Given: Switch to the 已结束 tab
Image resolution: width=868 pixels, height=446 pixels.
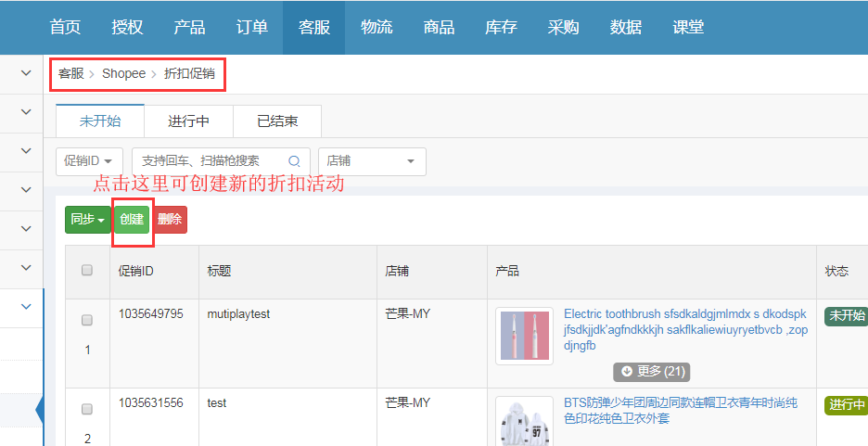Looking at the screenshot, I should [277, 121].
